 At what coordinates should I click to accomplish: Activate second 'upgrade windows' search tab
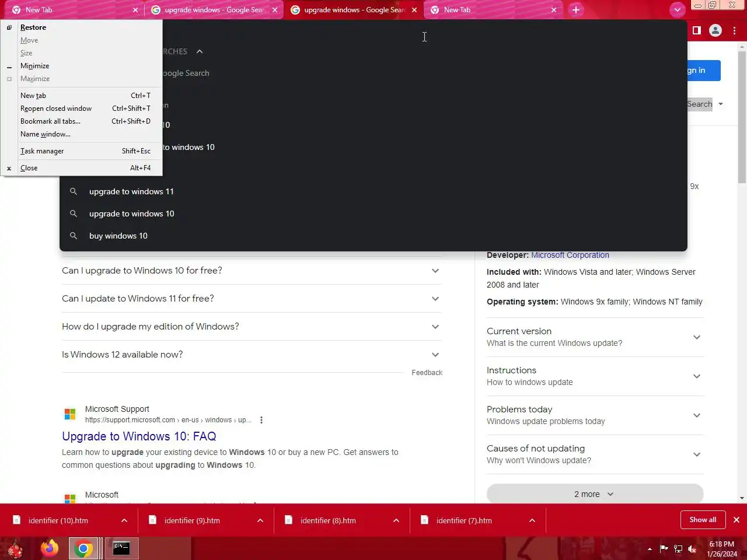pyautogui.click(x=354, y=10)
